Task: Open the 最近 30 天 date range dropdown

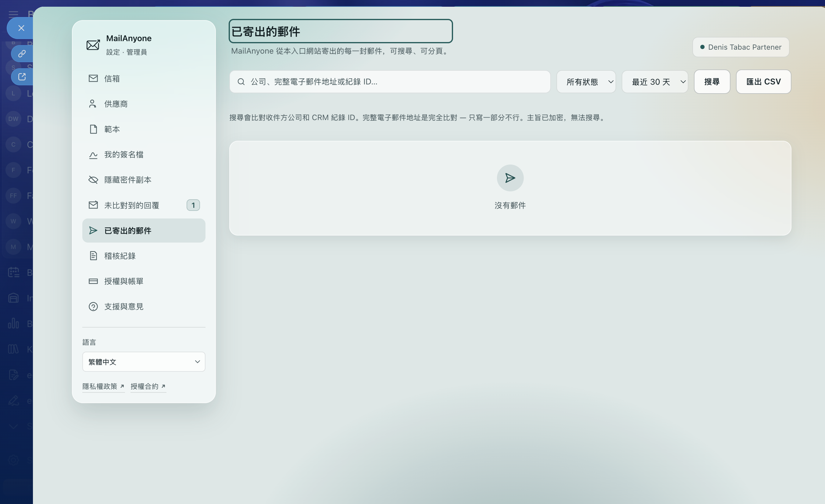Action: point(655,82)
